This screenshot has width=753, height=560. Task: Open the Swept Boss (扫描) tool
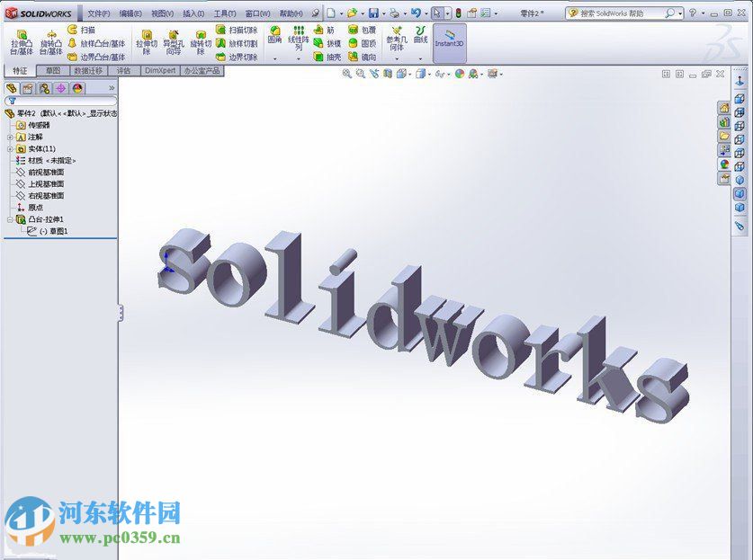coord(81,29)
